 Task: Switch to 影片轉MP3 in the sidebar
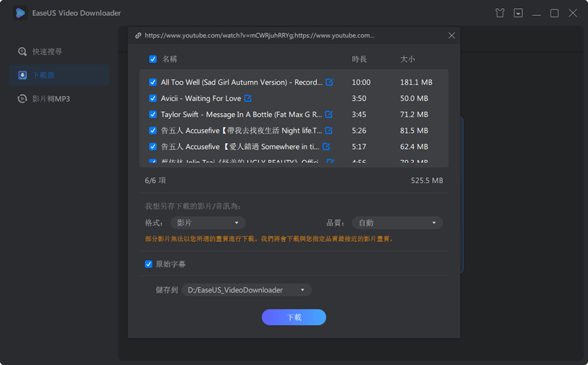click(x=59, y=99)
